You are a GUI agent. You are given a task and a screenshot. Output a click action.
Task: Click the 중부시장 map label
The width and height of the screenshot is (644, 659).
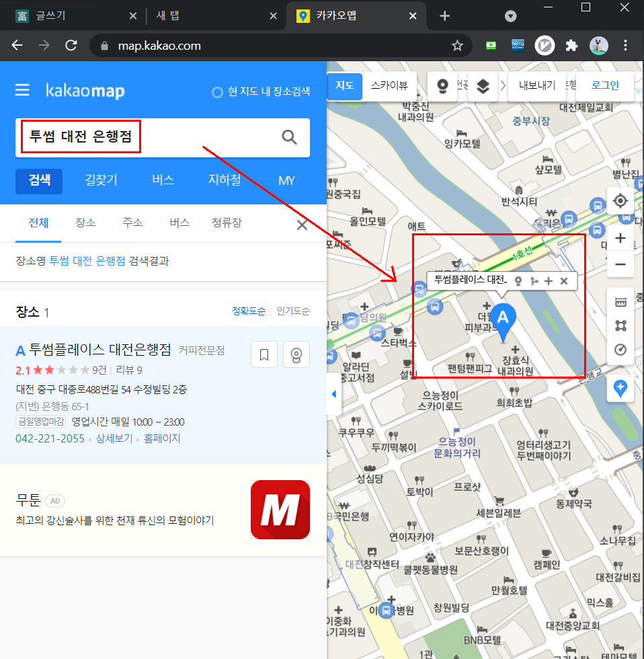(531, 122)
